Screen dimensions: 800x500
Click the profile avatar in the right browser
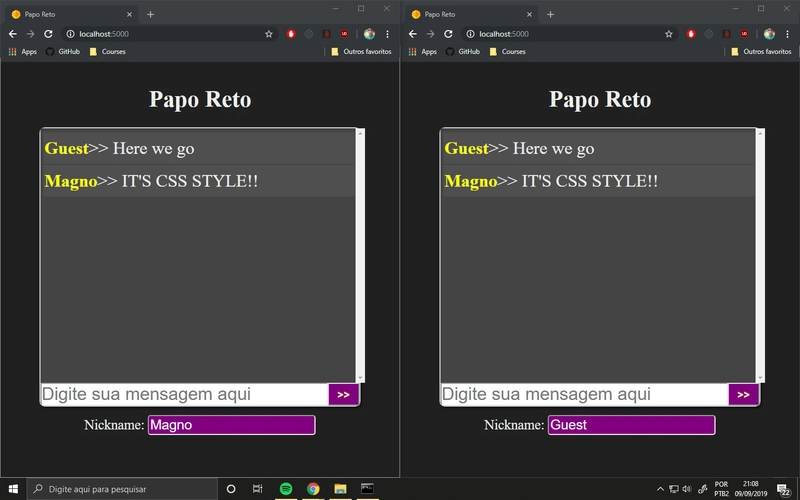769,34
